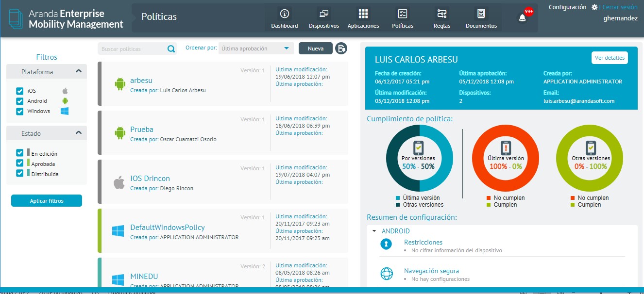Toggle the Distribuida state checkbox
This screenshot has height=294, width=644.
[20, 173]
